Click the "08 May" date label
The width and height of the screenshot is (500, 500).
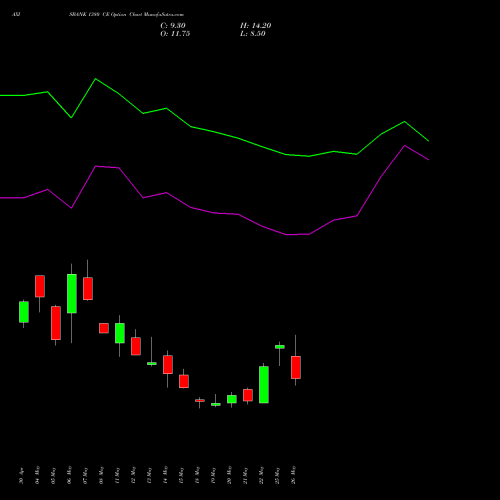coord(102,475)
